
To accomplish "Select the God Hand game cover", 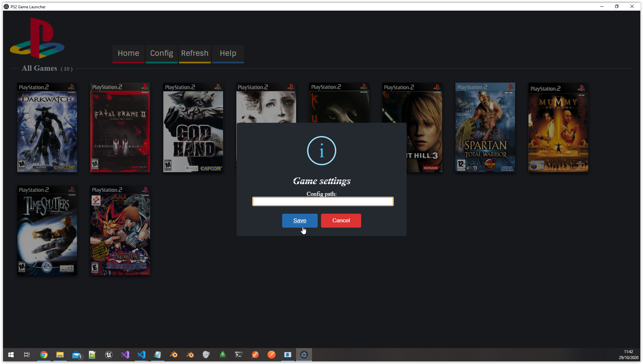I will click(193, 128).
